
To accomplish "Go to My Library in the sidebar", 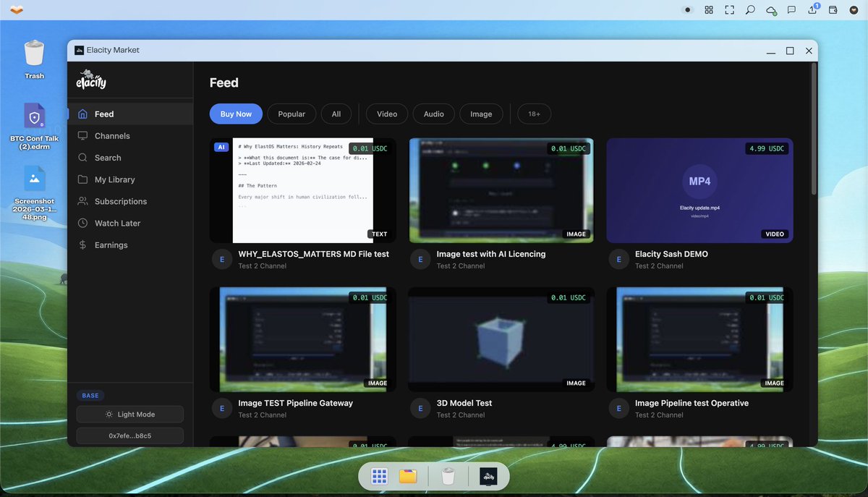I will pyautogui.click(x=131, y=179).
